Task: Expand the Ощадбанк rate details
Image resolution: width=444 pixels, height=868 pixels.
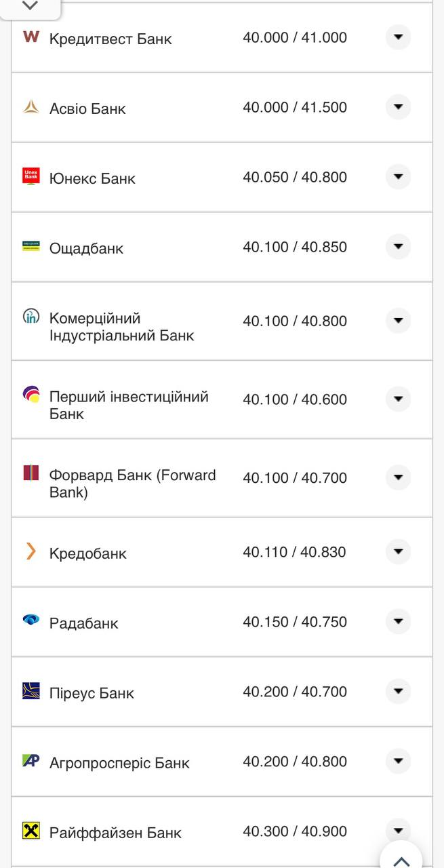Action: click(398, 246)
